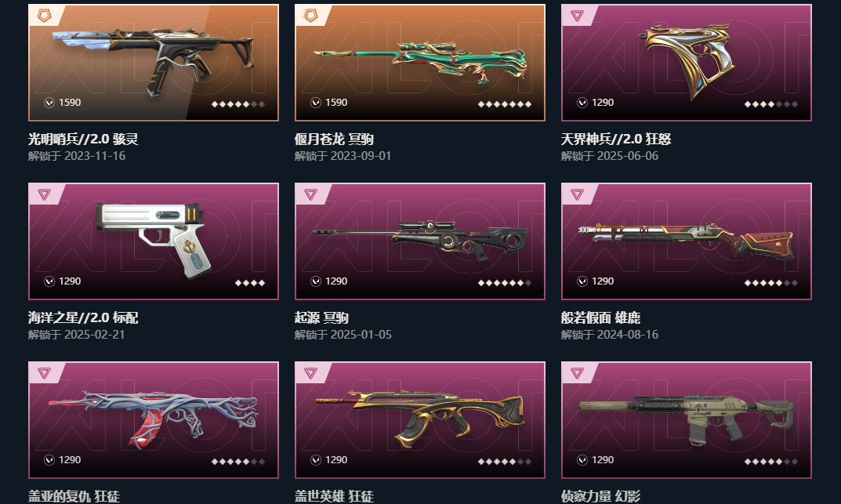
Task: Click the VP currency icon on 盖世英雄 狂徒 card
Action: (316, 459)
